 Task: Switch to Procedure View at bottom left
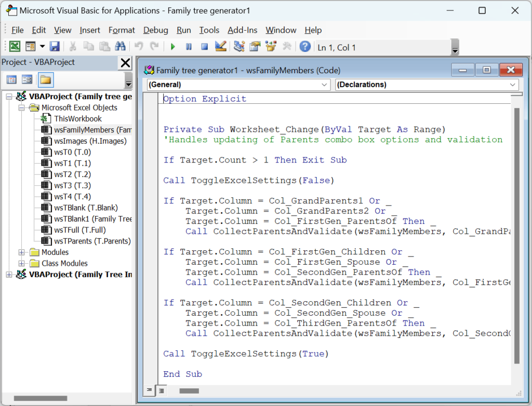150,390
